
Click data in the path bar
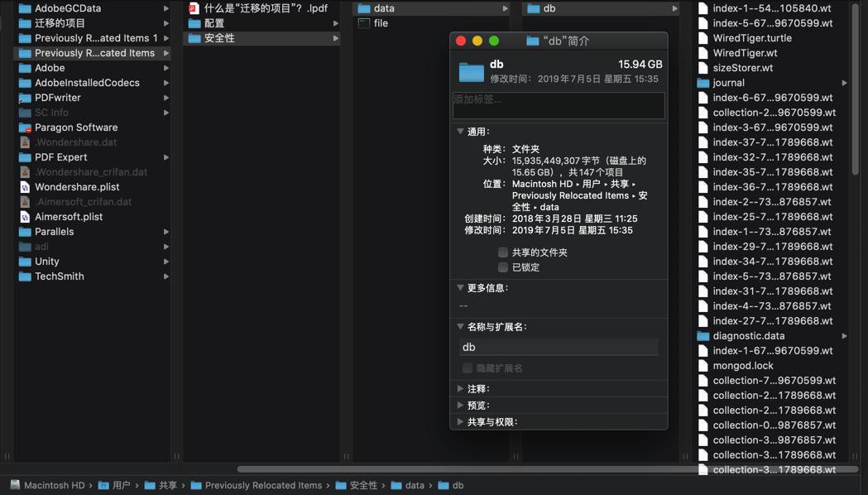(414, 485)
